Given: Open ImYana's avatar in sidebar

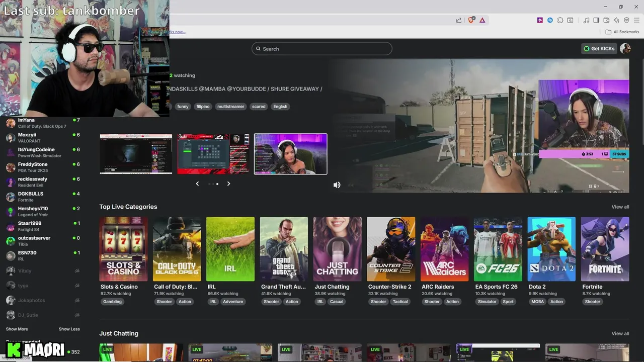Looking at the screenshot, I should (11, 123).
